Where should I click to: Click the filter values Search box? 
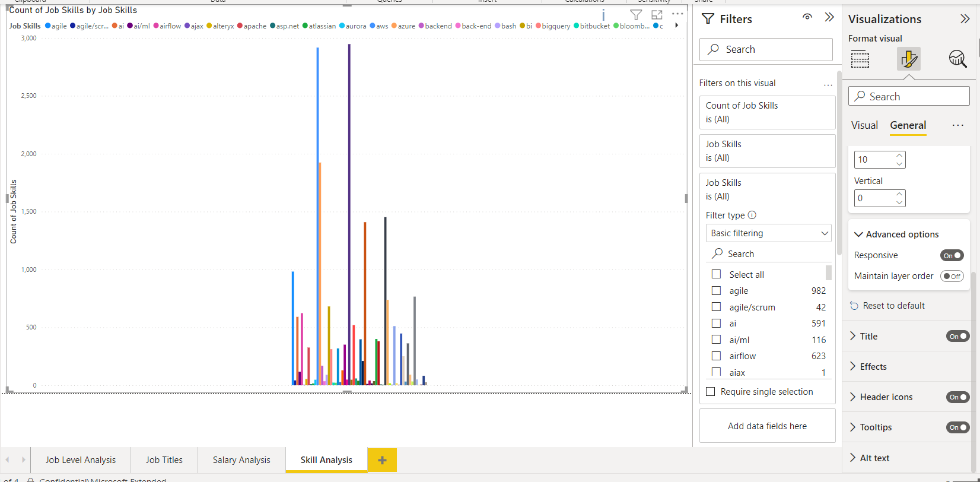[x=768, y=253]
